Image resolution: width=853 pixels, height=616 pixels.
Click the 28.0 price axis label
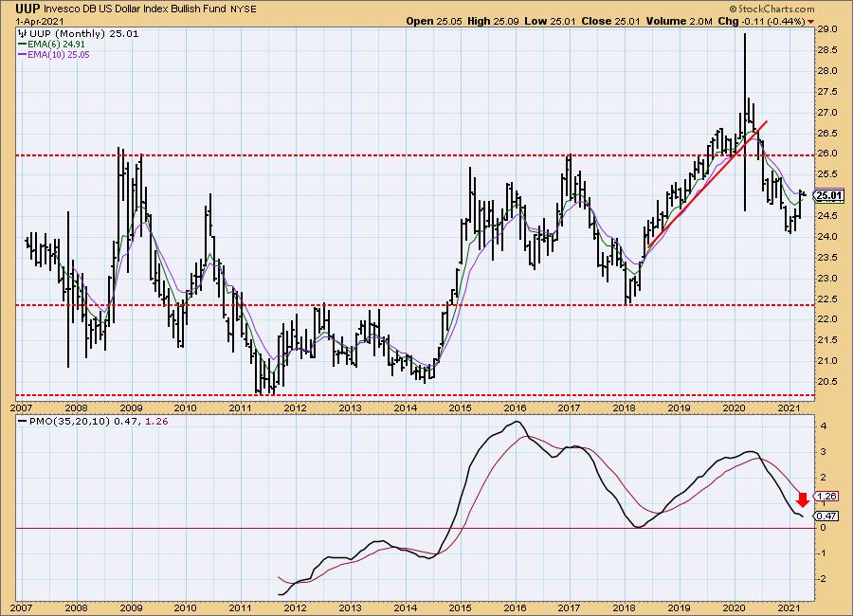tap(826, 71)
